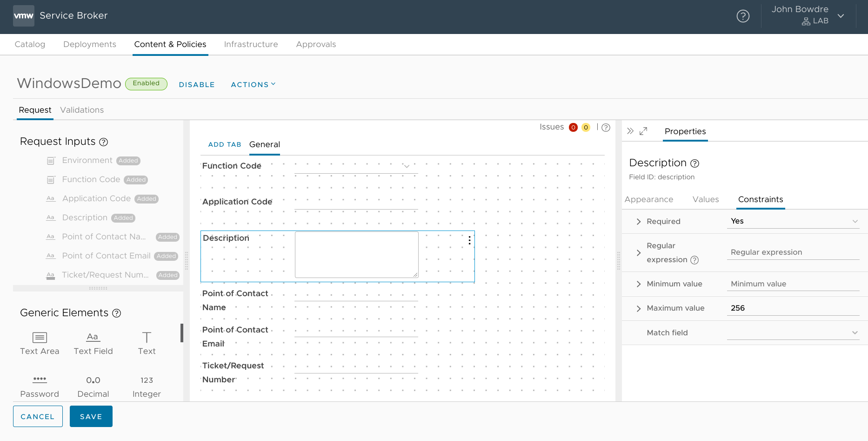The image size is (868, 441).
Task: Open the Approvals tab
Action: click(x=316, y=44)
